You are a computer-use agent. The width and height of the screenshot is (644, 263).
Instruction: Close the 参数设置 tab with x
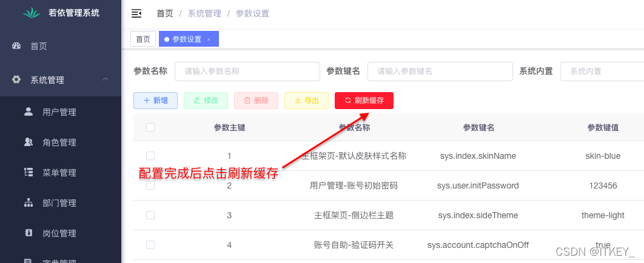[209, 39]
